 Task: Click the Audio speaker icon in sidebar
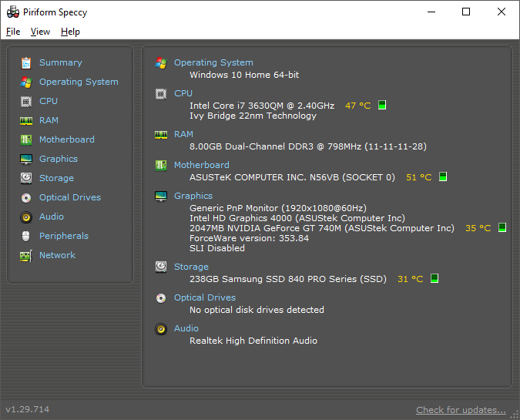click(26, 217)
